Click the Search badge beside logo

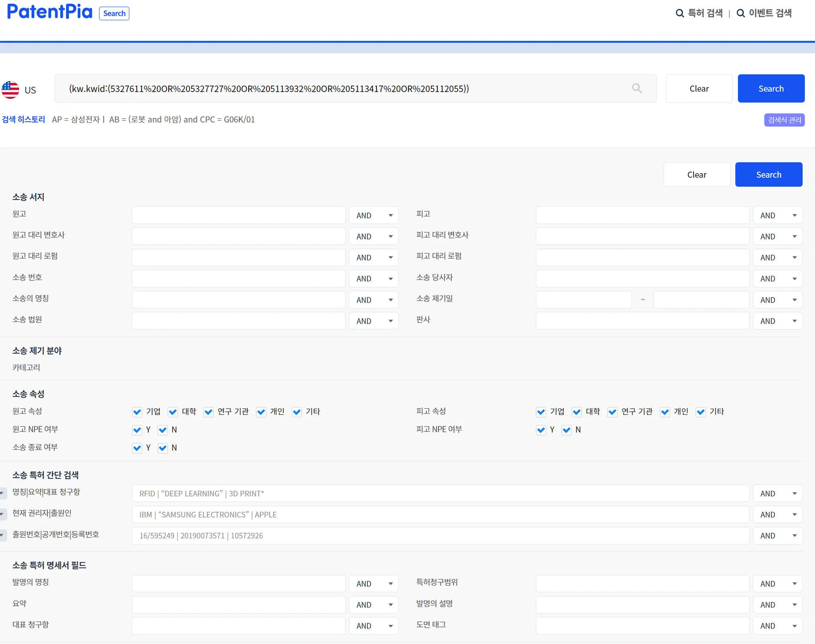114,14
